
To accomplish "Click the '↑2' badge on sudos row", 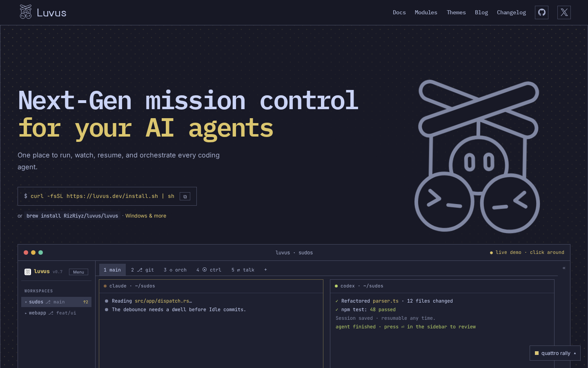I will click(86, 302).
